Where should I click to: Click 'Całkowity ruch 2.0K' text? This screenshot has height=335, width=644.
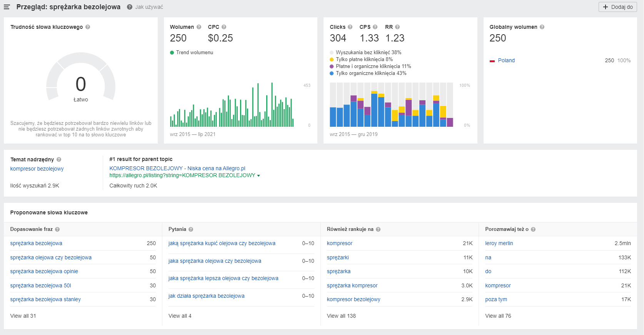133,186
